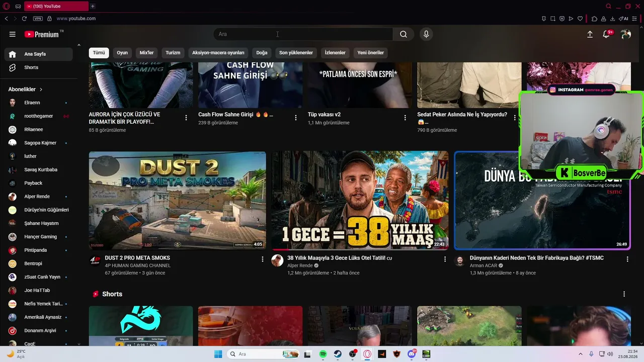Image resolution: width=644 pixels, height=362 pixels.
Task: Open Elraenn subscription channel
Action: pyautogui.click(x=39, y=103)
